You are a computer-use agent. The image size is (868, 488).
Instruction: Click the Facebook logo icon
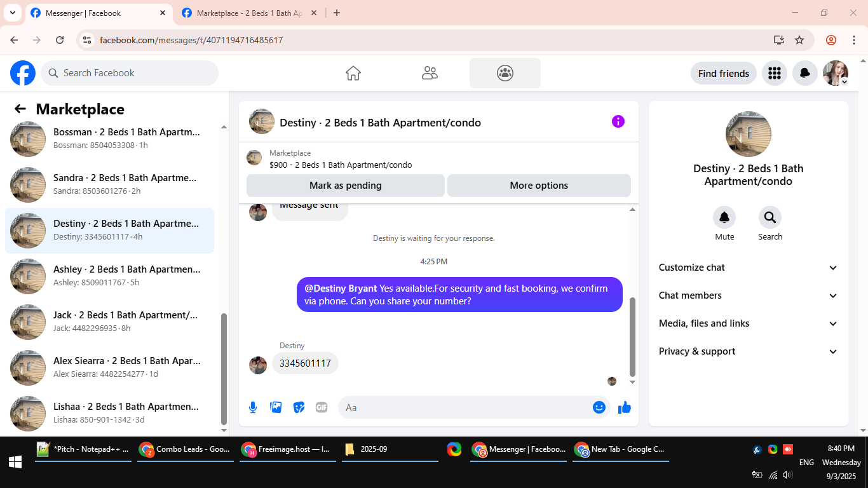click(x=23, y=73)
